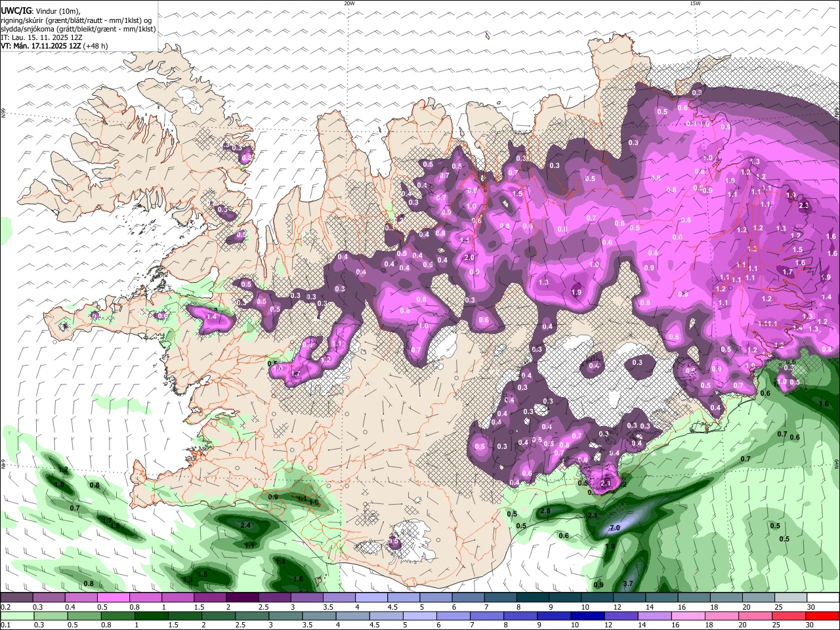Click the "4.5" label under the upper legend row
Screen dimensions: 840x630
pyautogui.click(x=392, y=607)
